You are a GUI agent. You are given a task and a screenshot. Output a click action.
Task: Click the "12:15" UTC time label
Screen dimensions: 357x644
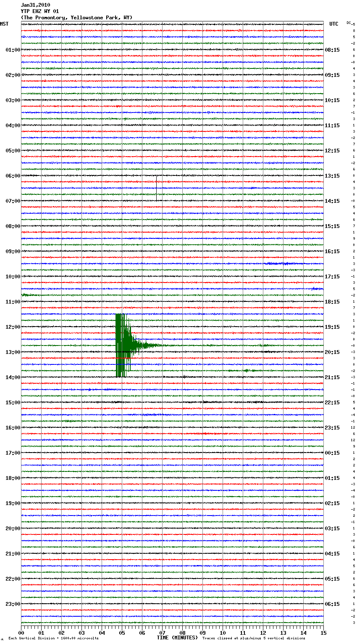(x=332, y=151)
